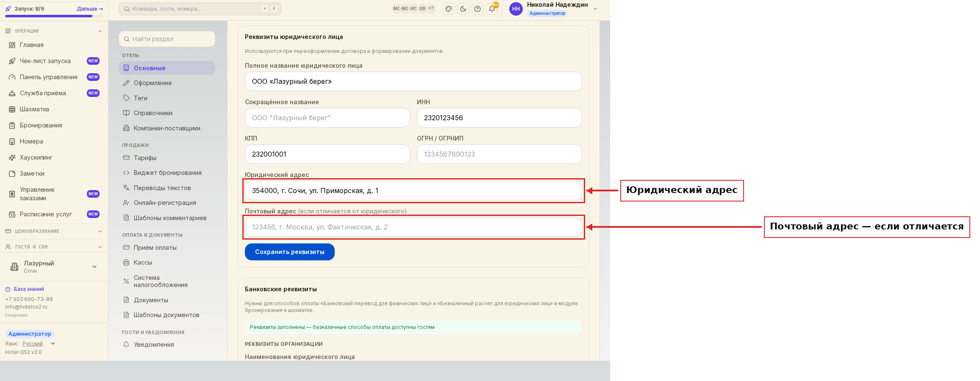Select Теги settings section
This screenshot has height=381, width=980.
click(x=167, y=98)
